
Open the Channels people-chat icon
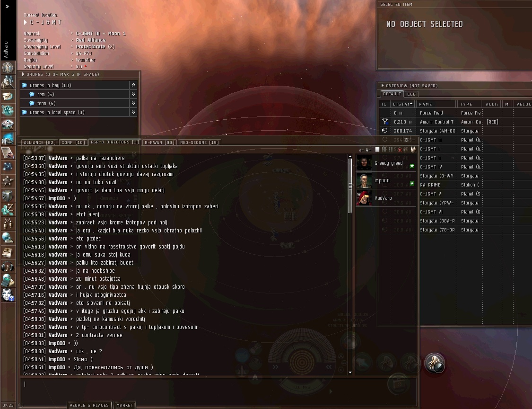click(8, 223)
